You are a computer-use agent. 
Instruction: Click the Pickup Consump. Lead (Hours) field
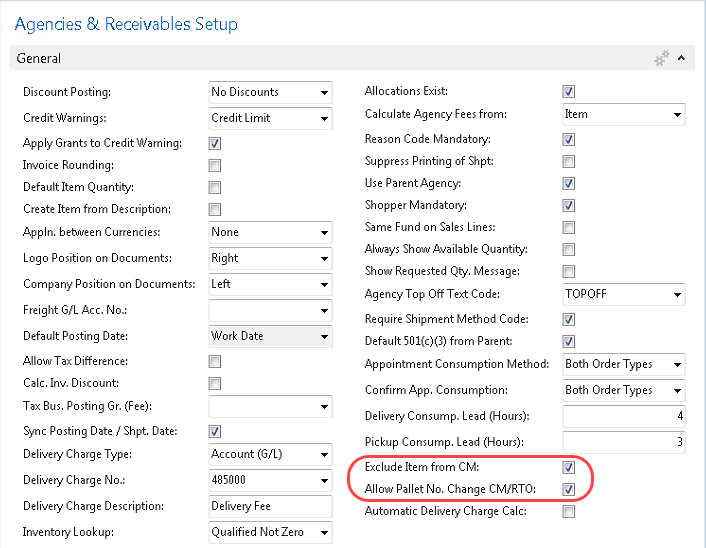coord(623,441)
